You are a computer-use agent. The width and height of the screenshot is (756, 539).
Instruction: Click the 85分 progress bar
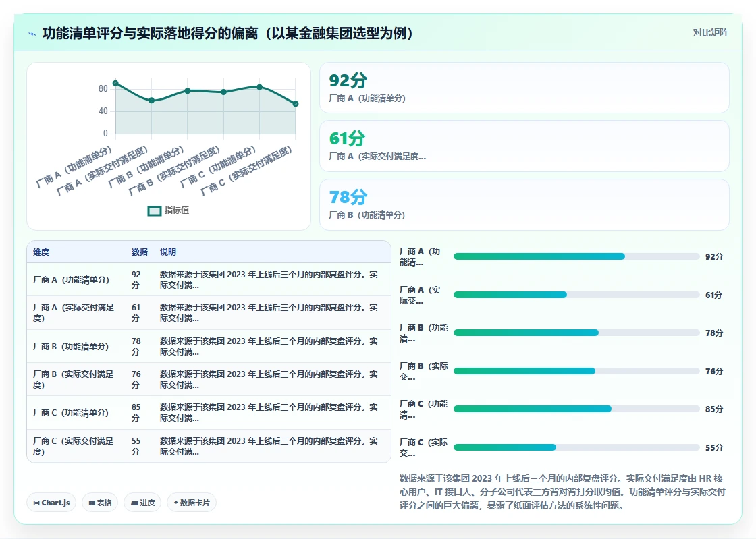[576, 409]
